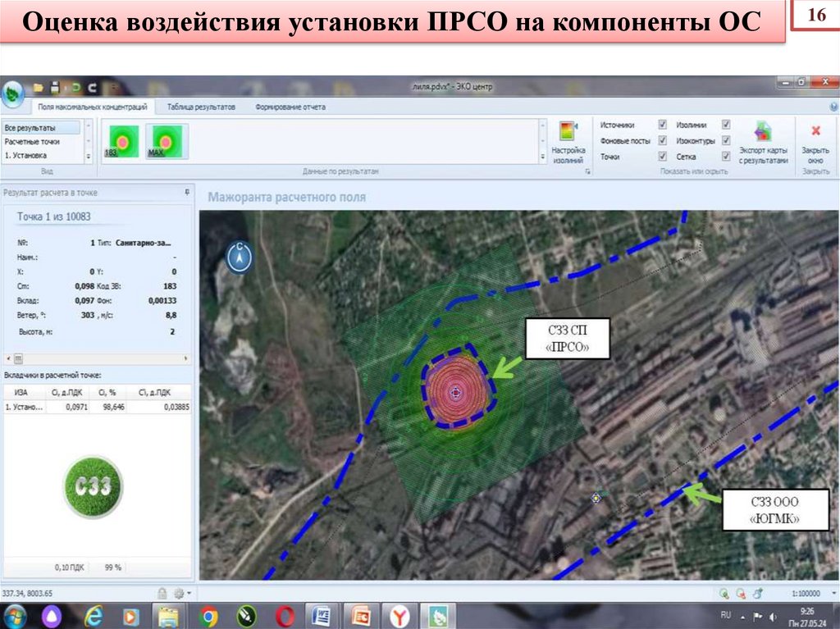Screen dimensions: 840x629
Task: Switch to Формирование отчета tab
Action: click(x=290, y=107)
